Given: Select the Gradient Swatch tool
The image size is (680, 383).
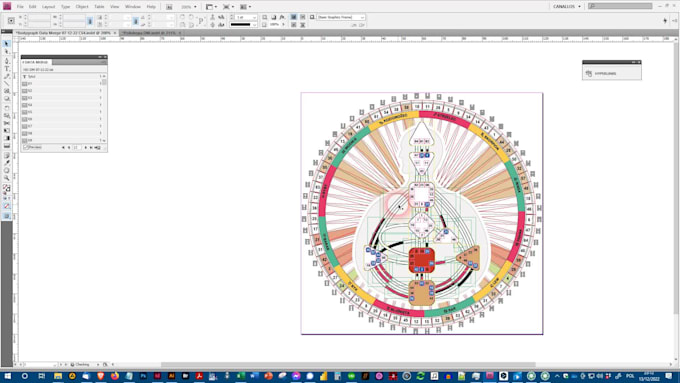Looking at the screenshot, I should pos(7,138).
